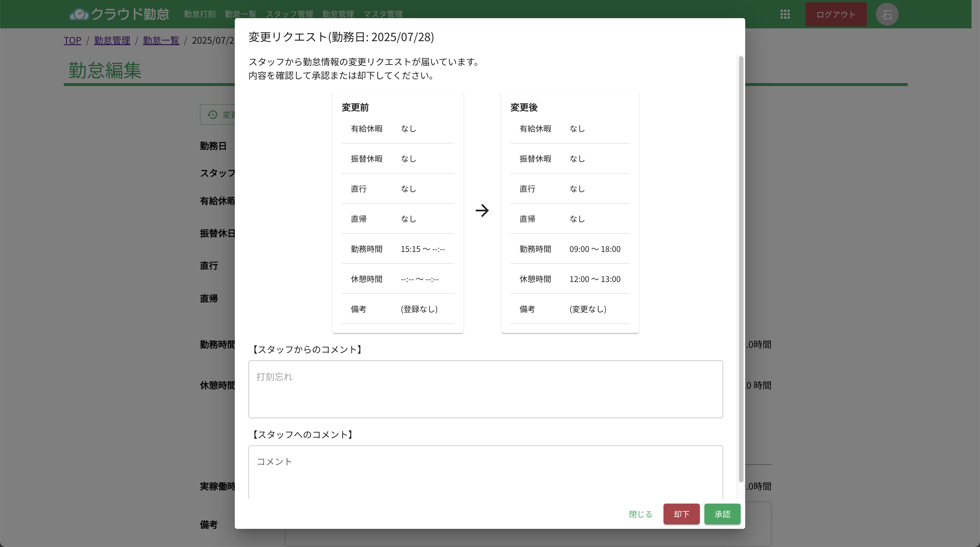980x547 pixels.
Task: Click the ログアウト button
Action: click(x=836, y=14)
